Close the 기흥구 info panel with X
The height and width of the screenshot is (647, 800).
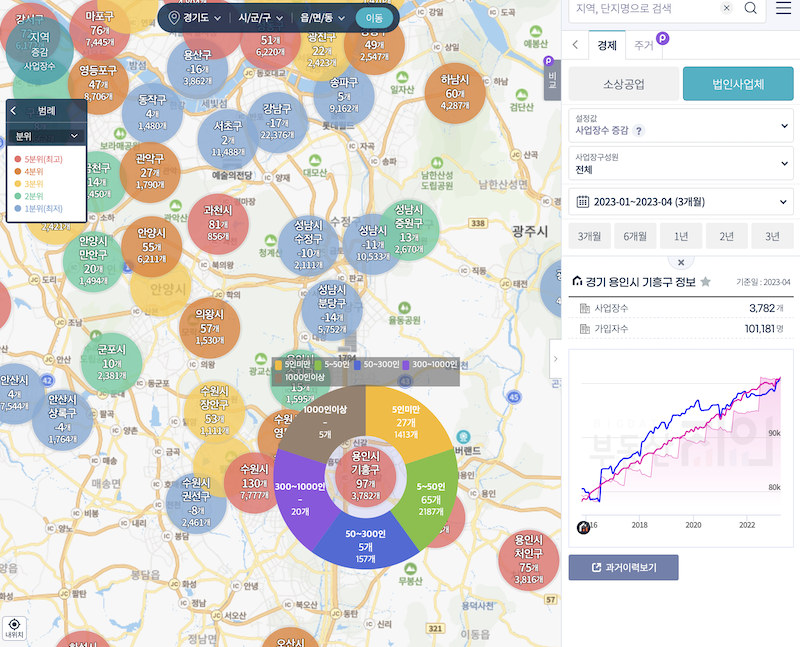tap(681, 262)
